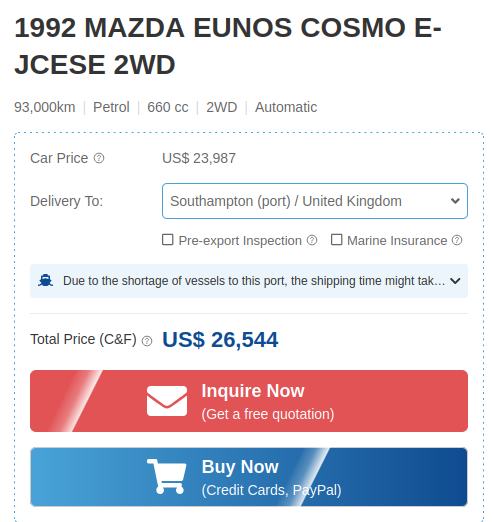
Task: Click the US$ 23,987 car price value
Action: (199, 158)
